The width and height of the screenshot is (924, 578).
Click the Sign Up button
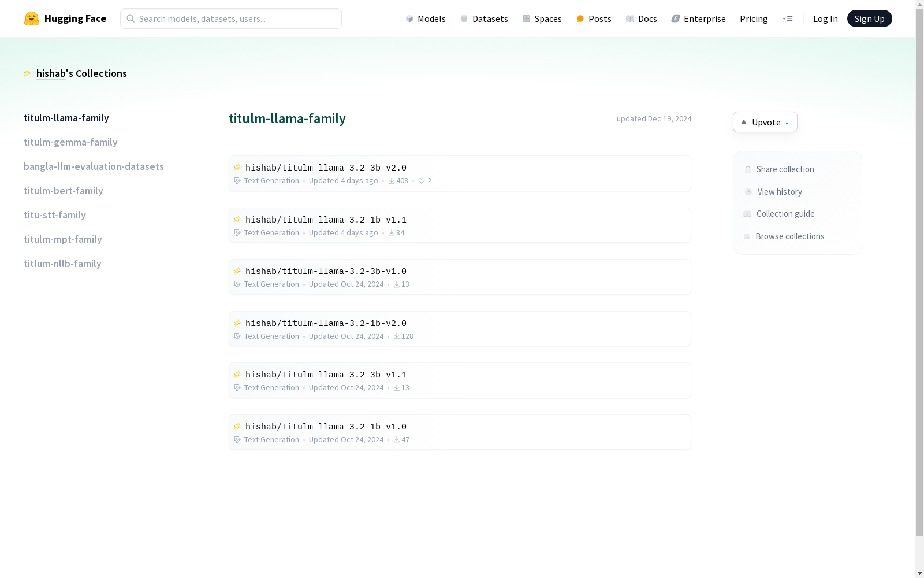pyautogui.click(x=869, y=18)
